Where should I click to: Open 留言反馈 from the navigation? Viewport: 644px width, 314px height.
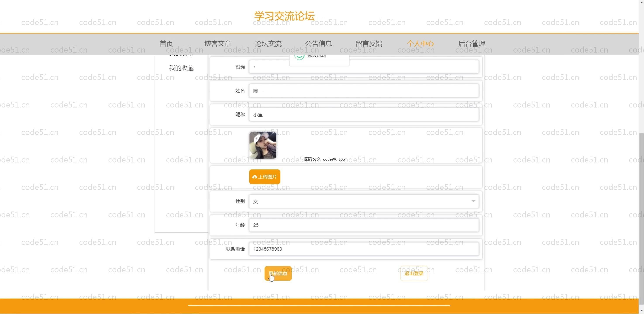coord(369,43)
